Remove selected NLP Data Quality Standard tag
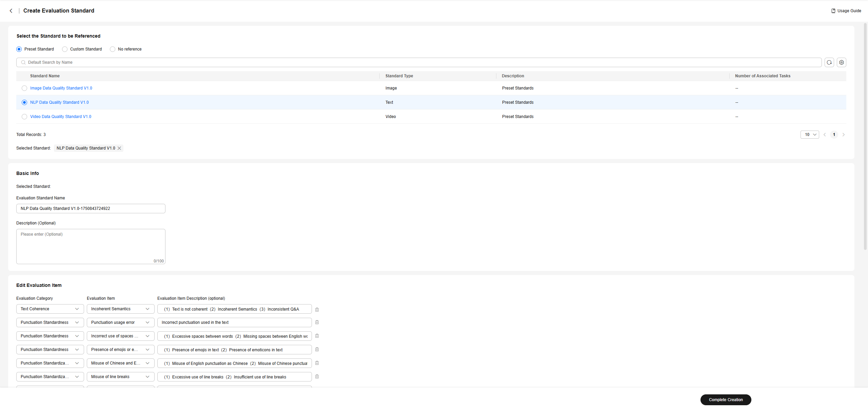The height and width of the screenshot is (412, 868). (x=119, y=148)
